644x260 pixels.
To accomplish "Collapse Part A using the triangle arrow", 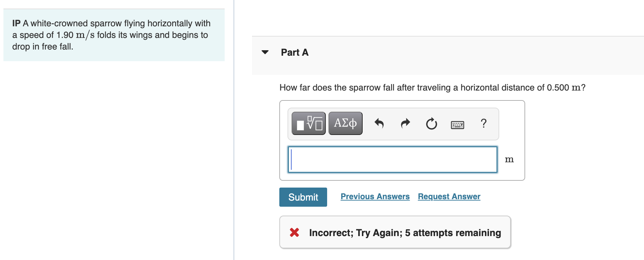I will 265,52.
